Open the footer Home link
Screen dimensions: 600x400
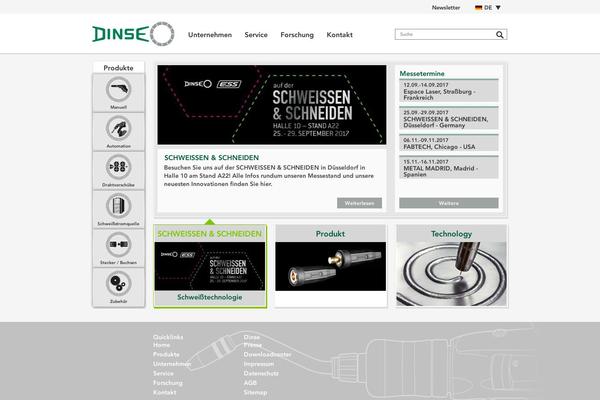[161, 345]
